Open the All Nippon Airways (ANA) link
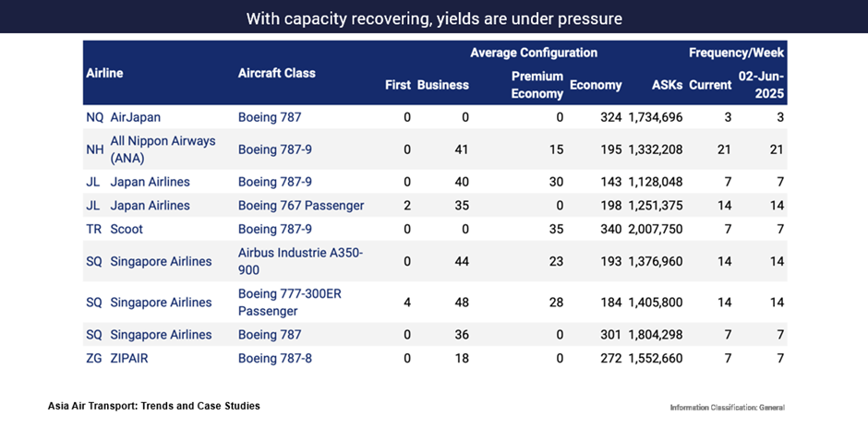The height and width of the screenshot is (428, 868). click(163, 149)
